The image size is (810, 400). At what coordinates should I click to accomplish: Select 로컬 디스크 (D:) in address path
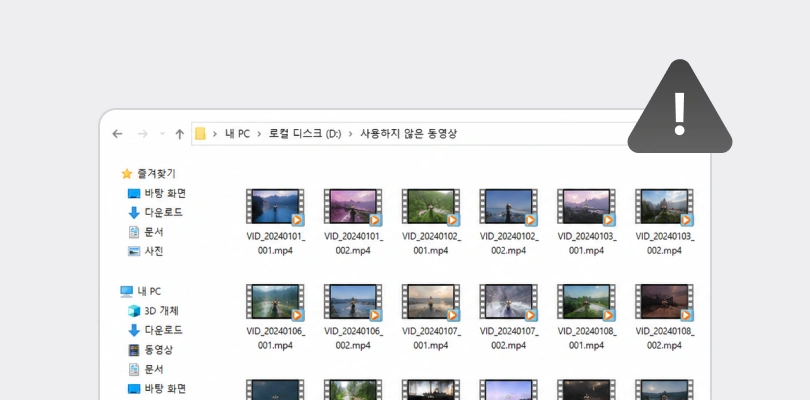pos(305,134)
